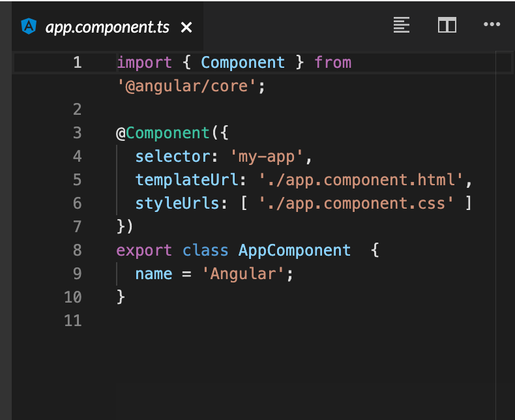
Task: Click the split editor icon
Action: [x=447, y=25]
